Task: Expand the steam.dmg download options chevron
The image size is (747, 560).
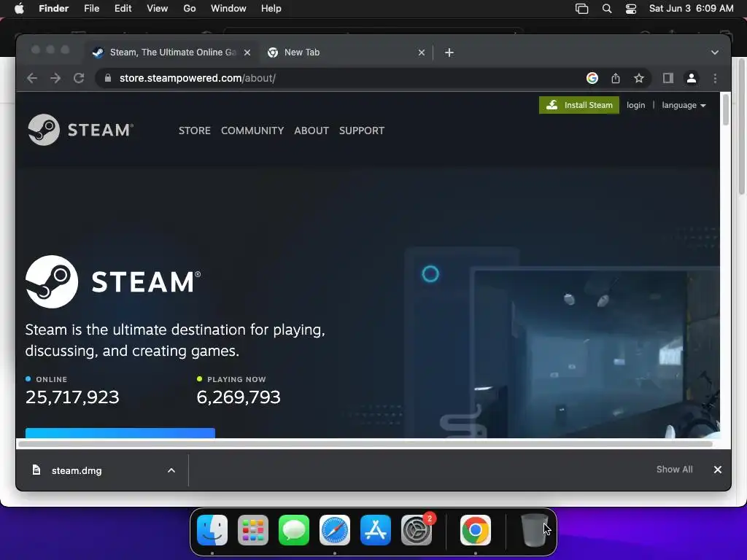Action: point(171,470)
